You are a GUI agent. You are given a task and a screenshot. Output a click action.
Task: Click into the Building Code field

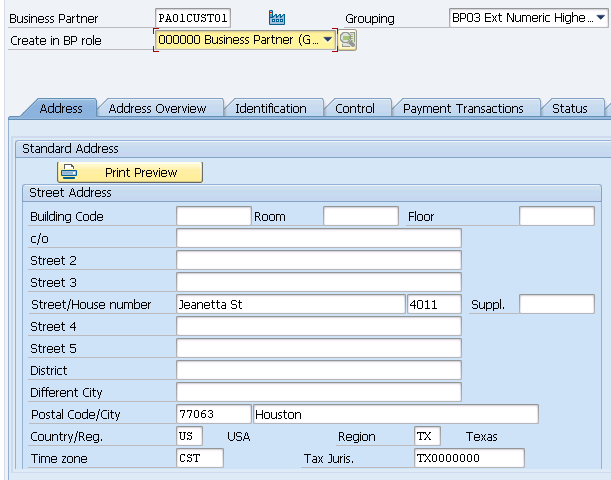[x=213, y=216]
